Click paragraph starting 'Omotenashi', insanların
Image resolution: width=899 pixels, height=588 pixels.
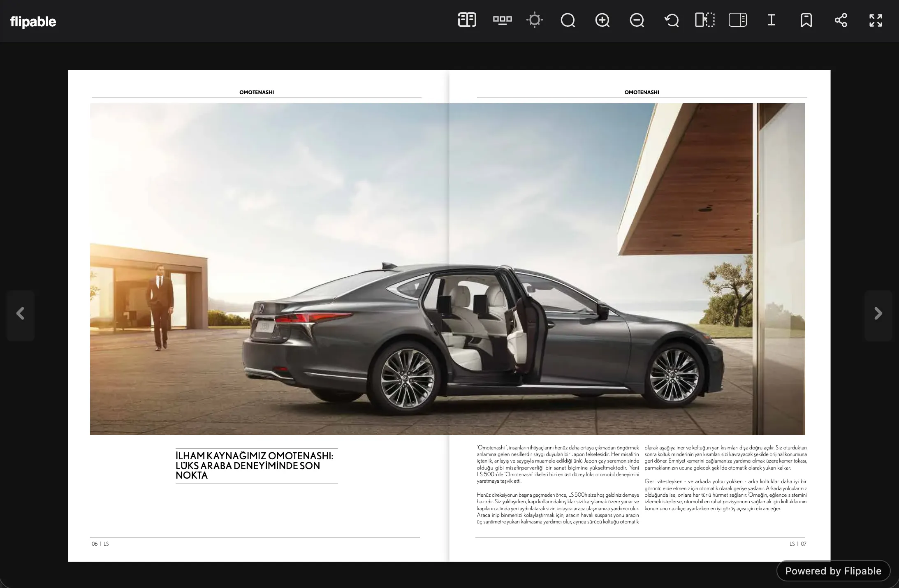click(x=558, y=464)
